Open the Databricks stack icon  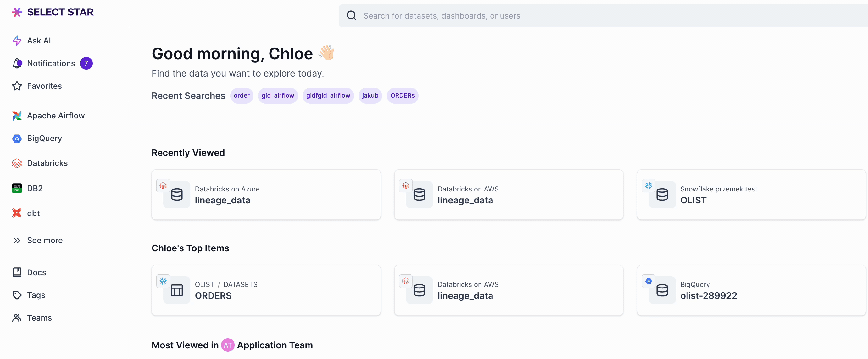click(x=17, y=163)
